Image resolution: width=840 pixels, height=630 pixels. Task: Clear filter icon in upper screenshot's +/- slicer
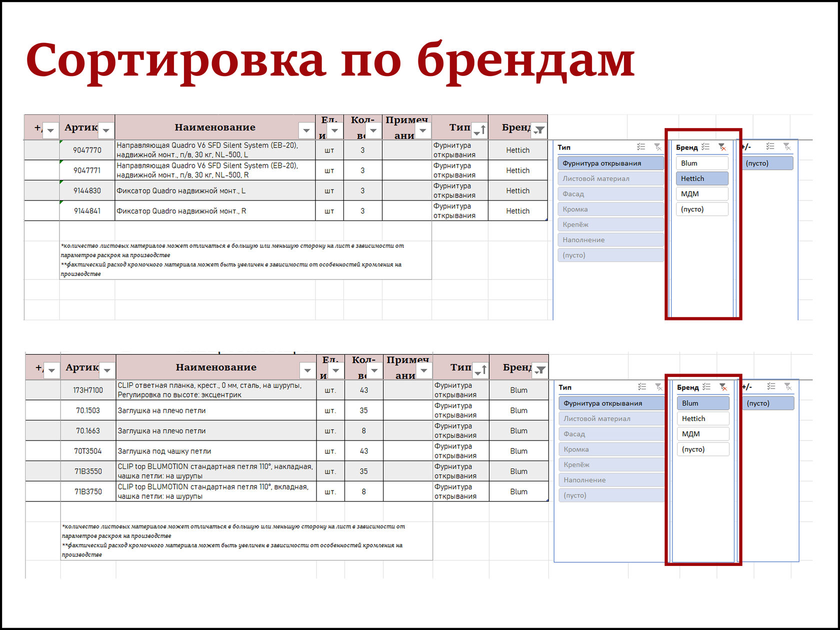pos(787,146)
